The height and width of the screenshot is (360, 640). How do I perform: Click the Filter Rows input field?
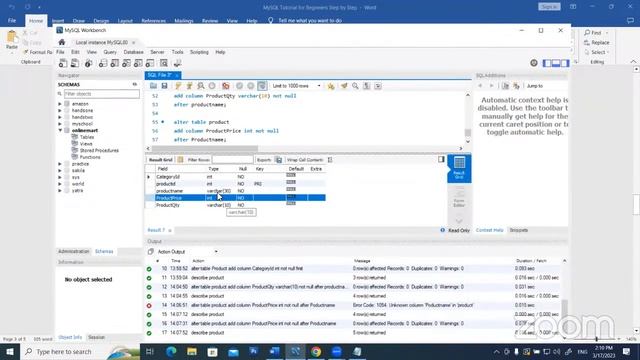pos(233,160)
